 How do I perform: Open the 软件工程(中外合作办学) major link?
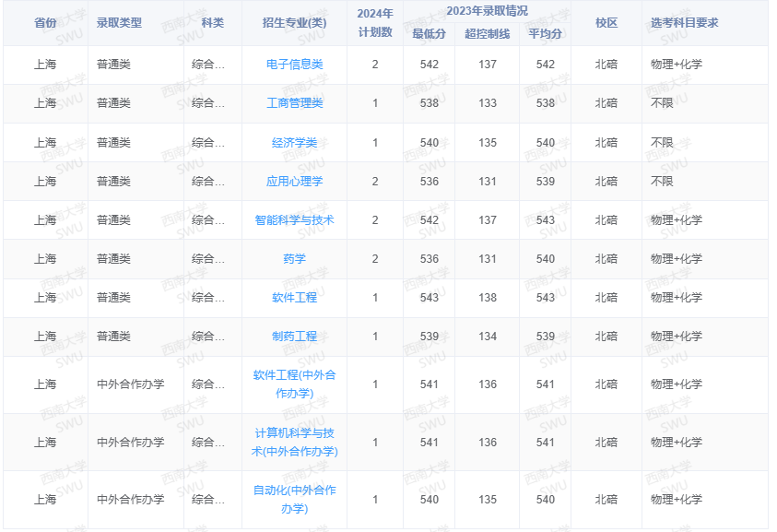click(294, 385)
